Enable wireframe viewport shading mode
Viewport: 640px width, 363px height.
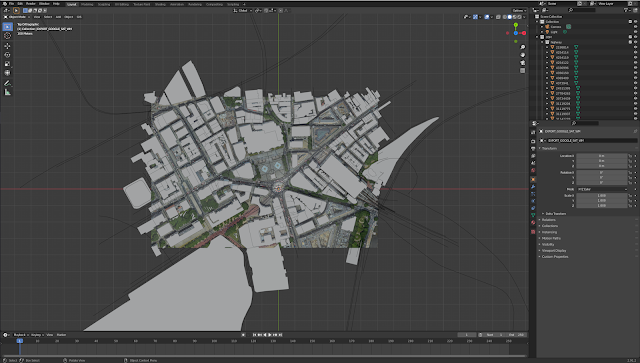click(x=505, y=17)
